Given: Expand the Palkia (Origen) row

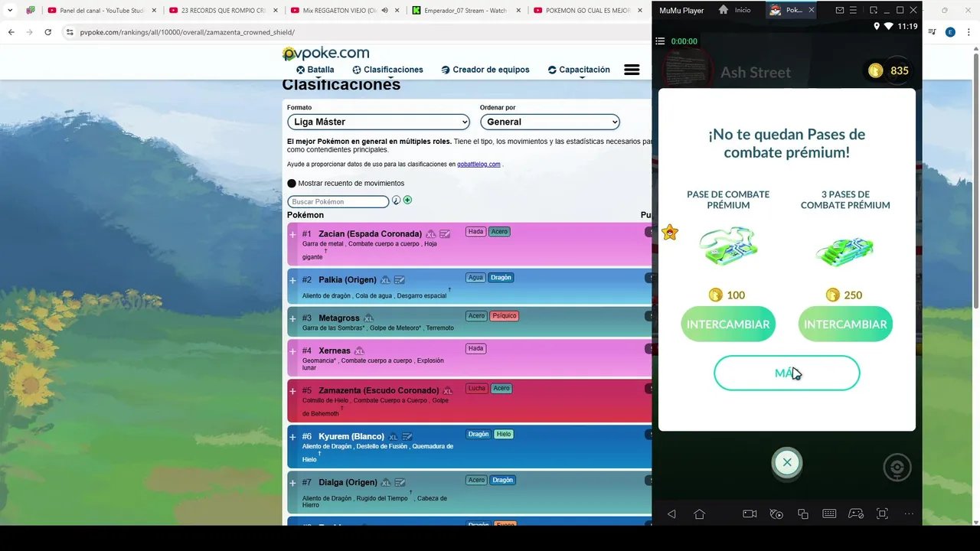Looking at the screenshot, I should tap(292, 280).
